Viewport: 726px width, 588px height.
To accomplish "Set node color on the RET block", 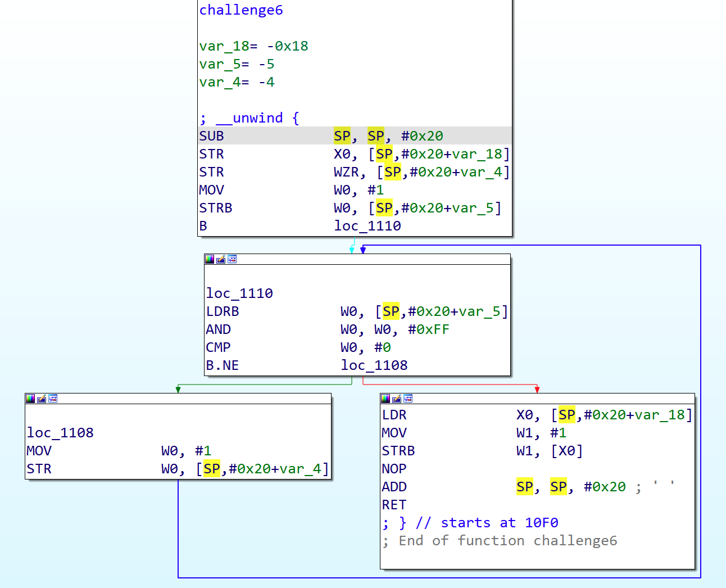I will tap(385, 399).
